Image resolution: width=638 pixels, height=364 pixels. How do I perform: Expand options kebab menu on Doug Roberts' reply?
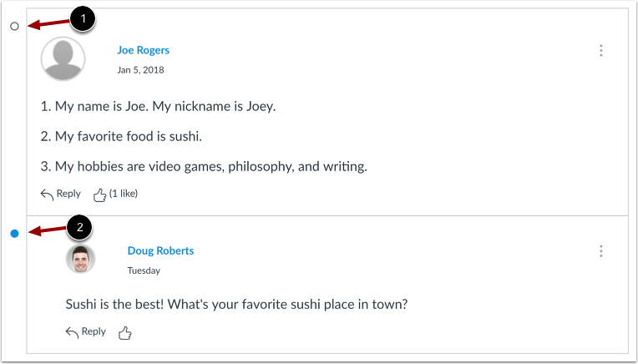600,251
